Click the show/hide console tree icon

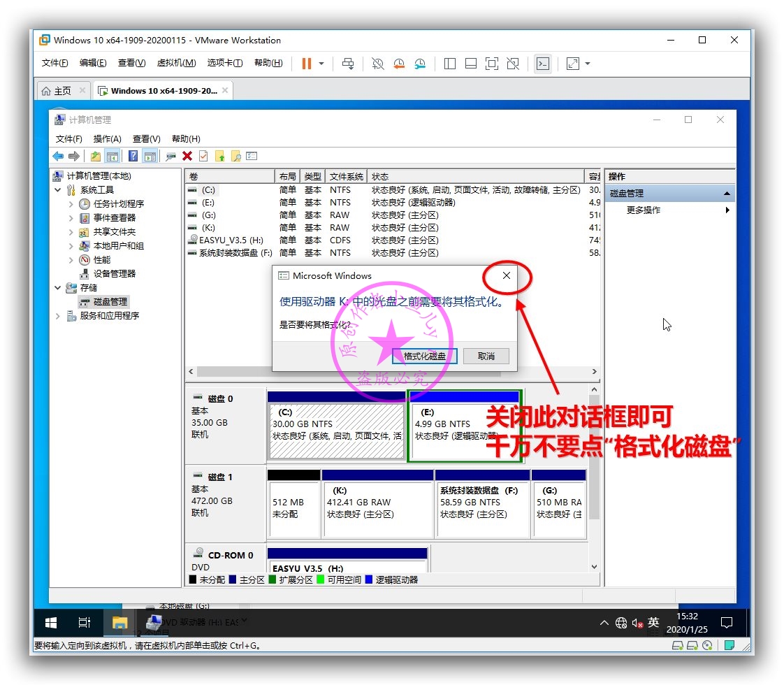click(x=112, y=157)
